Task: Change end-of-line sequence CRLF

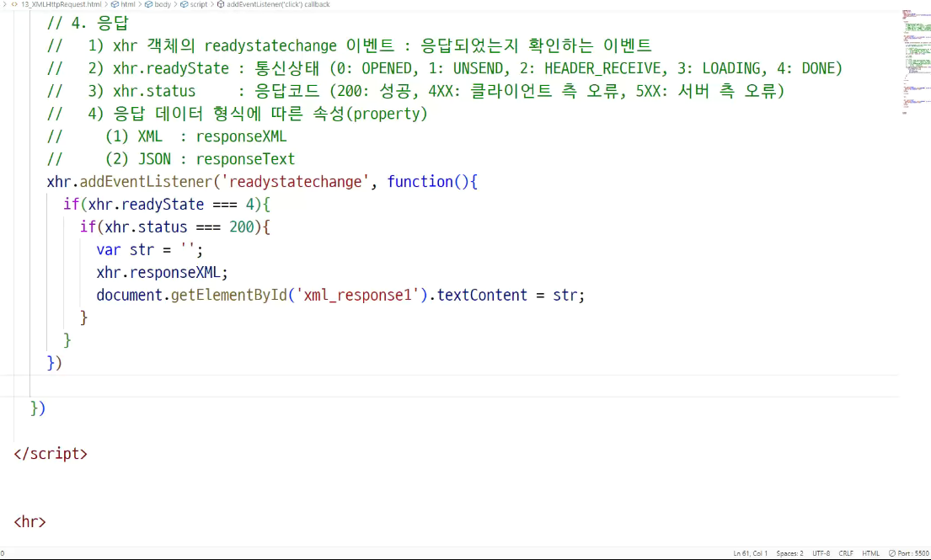Action: 846,553
